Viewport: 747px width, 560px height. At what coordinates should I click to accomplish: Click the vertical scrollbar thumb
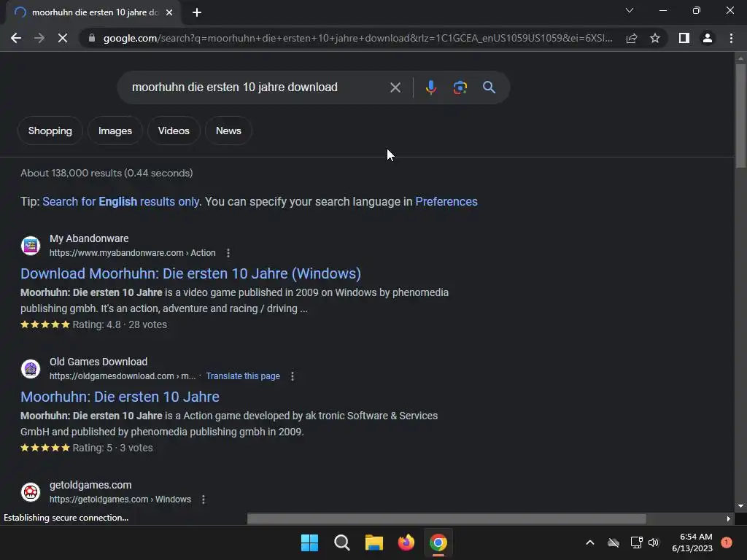740,116
